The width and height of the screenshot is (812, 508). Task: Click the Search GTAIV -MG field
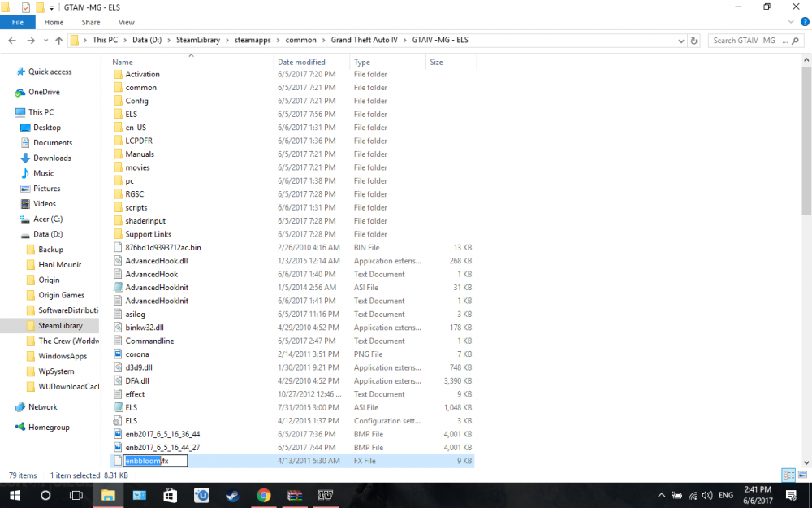pyautogui.click(x=755, y=41)
